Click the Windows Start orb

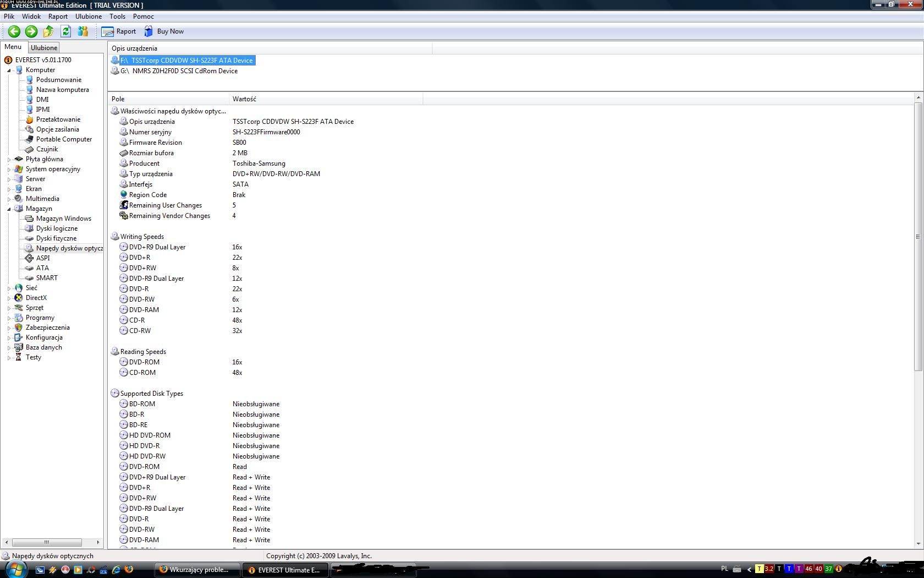15,569
